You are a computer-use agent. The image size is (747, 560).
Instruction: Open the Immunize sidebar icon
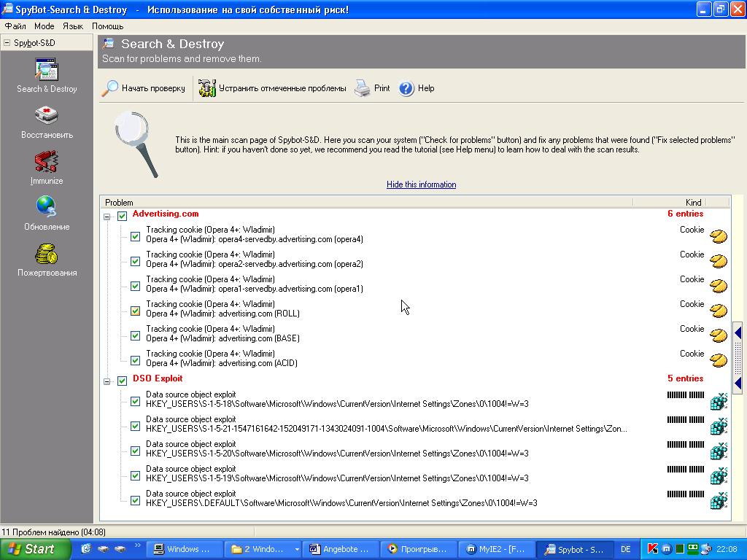(x=46, y=161)
